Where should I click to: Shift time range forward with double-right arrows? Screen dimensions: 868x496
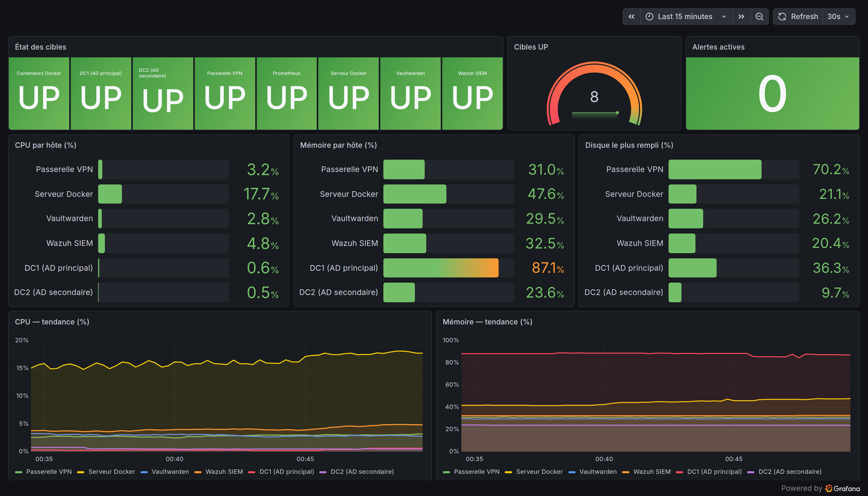pos(741,16)
